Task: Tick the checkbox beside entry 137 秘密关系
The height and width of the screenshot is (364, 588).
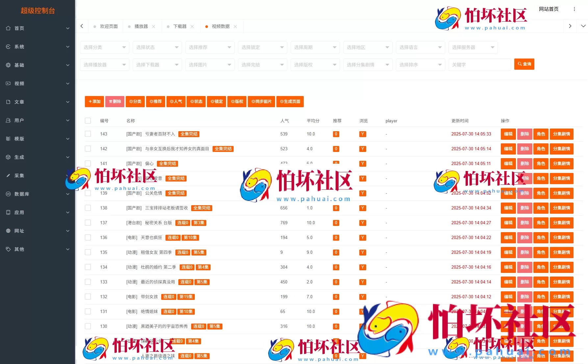Action: click(88, 223)
